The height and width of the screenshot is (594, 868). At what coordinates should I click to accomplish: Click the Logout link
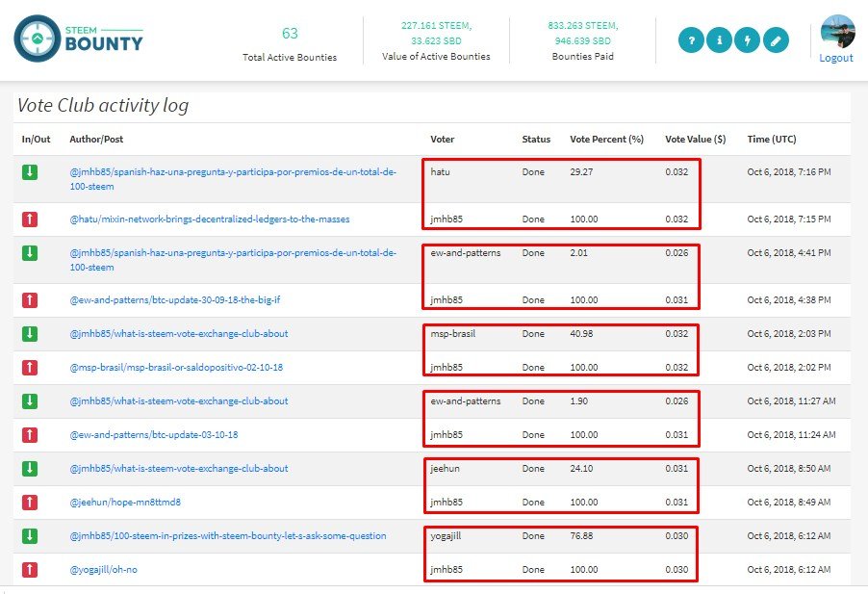pos(836,58)
